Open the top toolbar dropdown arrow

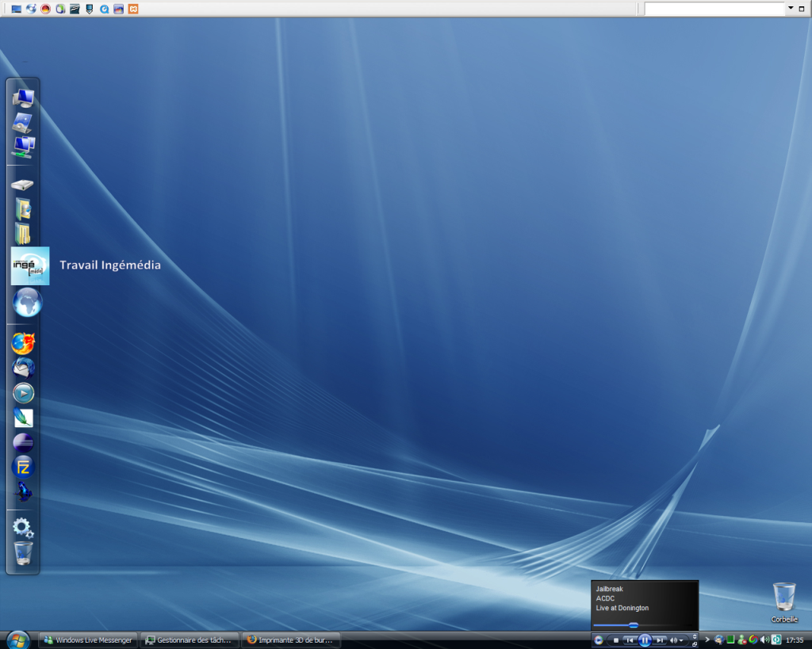tap(791, 8)
